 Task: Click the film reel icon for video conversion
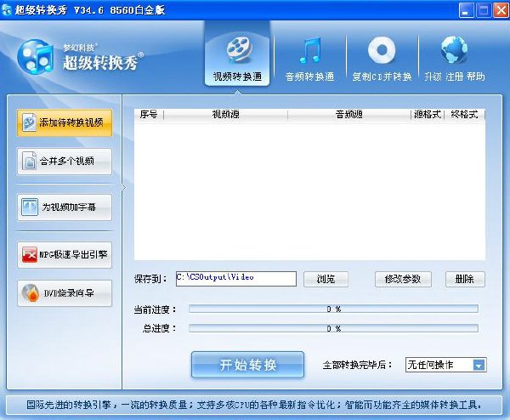coord(239,50)
